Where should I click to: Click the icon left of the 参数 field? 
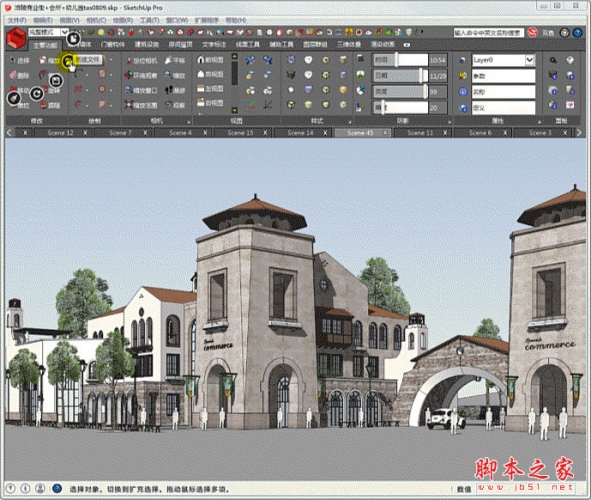point(463,76)
